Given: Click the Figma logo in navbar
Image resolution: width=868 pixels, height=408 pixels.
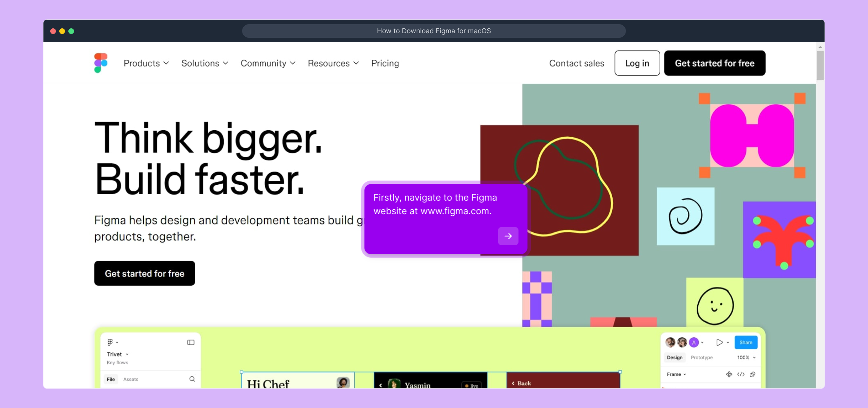Looking at the screenshot, I should (x=101, y=63).
